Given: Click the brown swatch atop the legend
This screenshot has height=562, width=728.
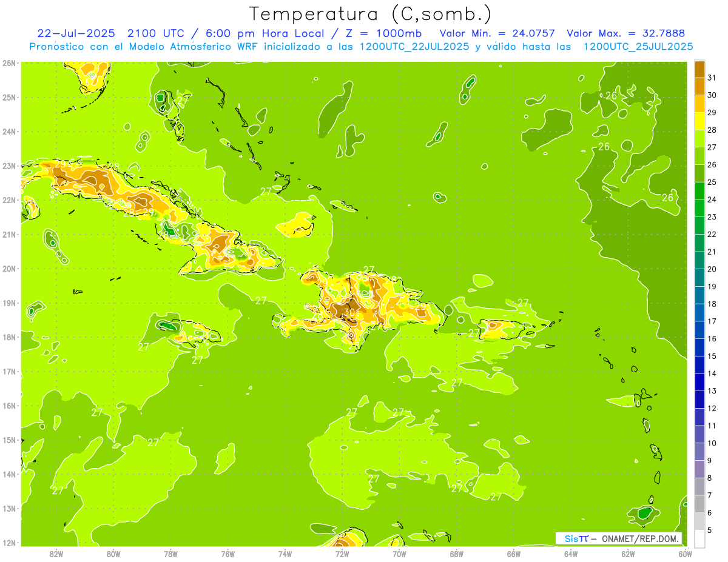Looking at the screenshot, I should pos(699,69).
